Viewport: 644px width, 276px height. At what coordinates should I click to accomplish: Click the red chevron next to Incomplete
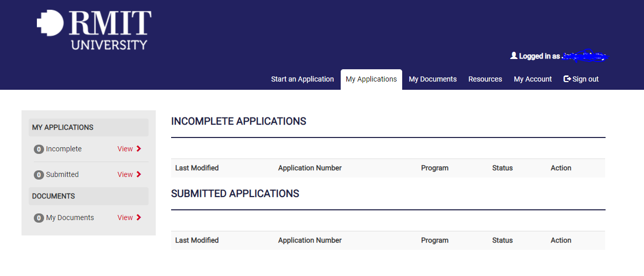139,149
